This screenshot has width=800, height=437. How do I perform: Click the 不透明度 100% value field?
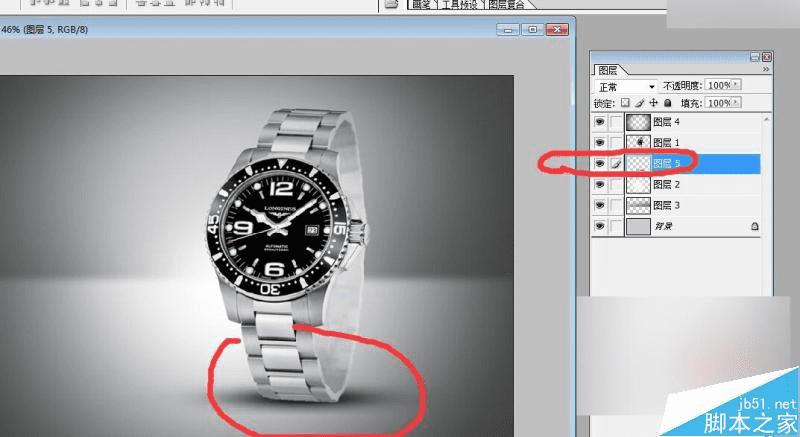[x=719, y=85]
